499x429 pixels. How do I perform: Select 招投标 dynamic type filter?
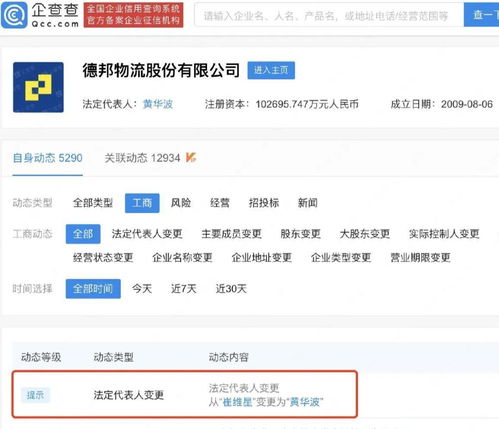(264, 203)
